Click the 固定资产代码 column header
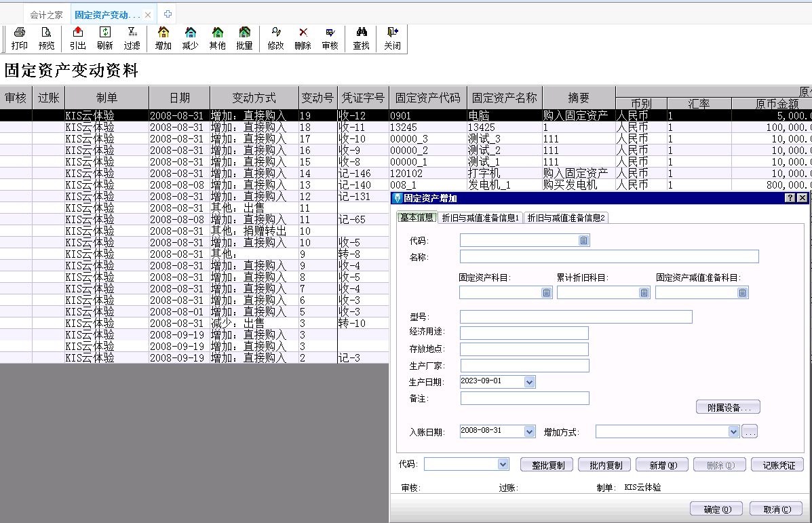This screenshot has width=812, height=523. click(428, 98)
